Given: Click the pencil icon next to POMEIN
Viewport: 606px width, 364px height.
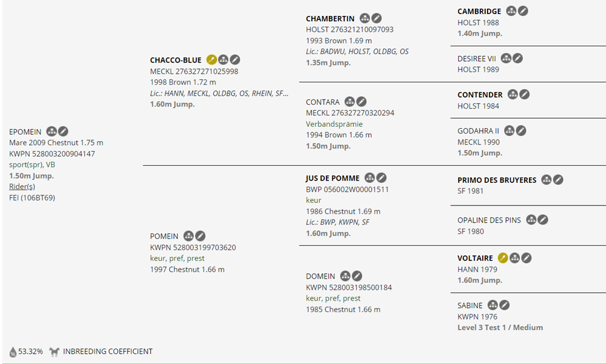Looking at the screenshot, I should click(200, 236).
